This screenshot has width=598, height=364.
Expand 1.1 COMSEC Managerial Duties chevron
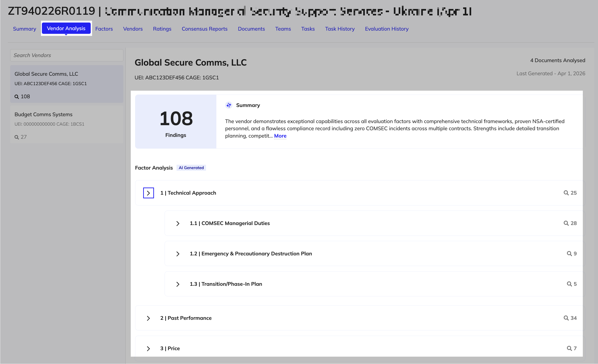pyautogui.click(x=178, y=223)
